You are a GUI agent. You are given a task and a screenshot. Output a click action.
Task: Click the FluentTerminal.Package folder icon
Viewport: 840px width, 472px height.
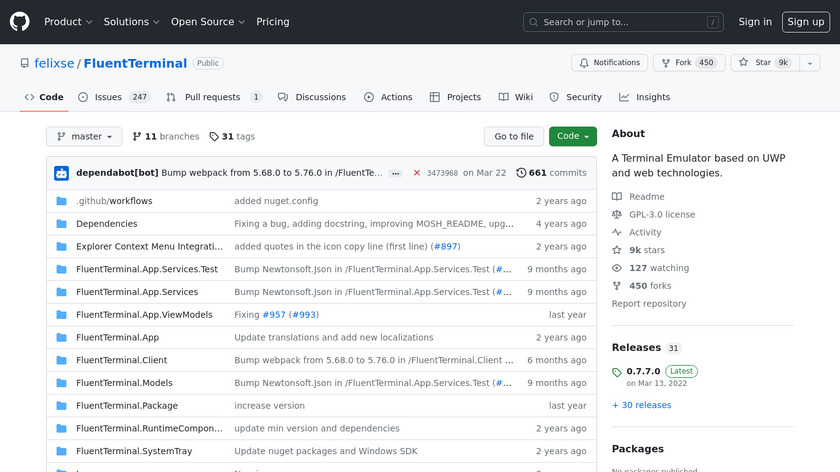[62, 406]
